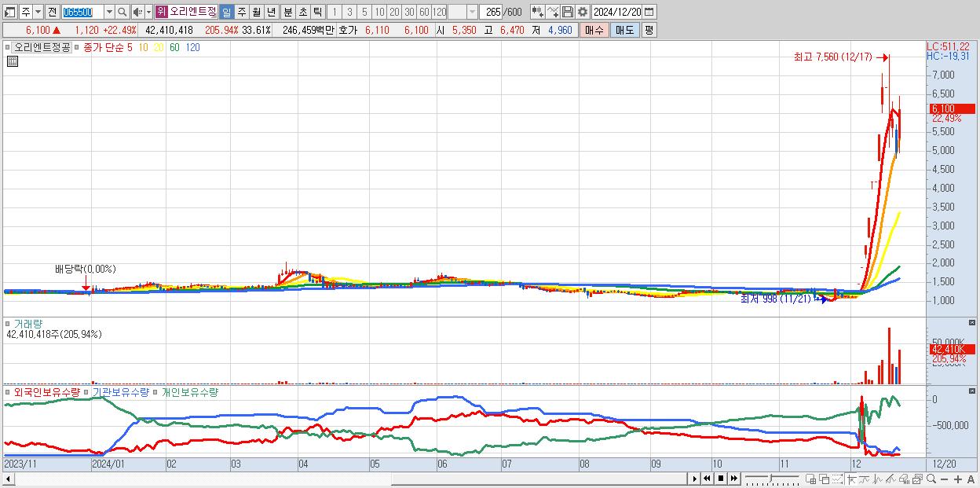Viewport: 980px width, 488px height.
Task: Toggle the 오리엔트정공 legend checkbox
Action: (x=8, y=47)
